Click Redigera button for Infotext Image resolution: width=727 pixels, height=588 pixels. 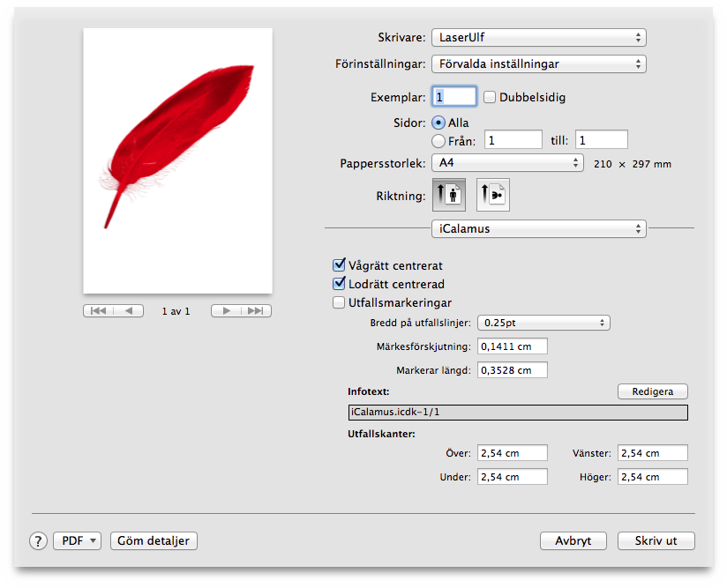point(653,391)
